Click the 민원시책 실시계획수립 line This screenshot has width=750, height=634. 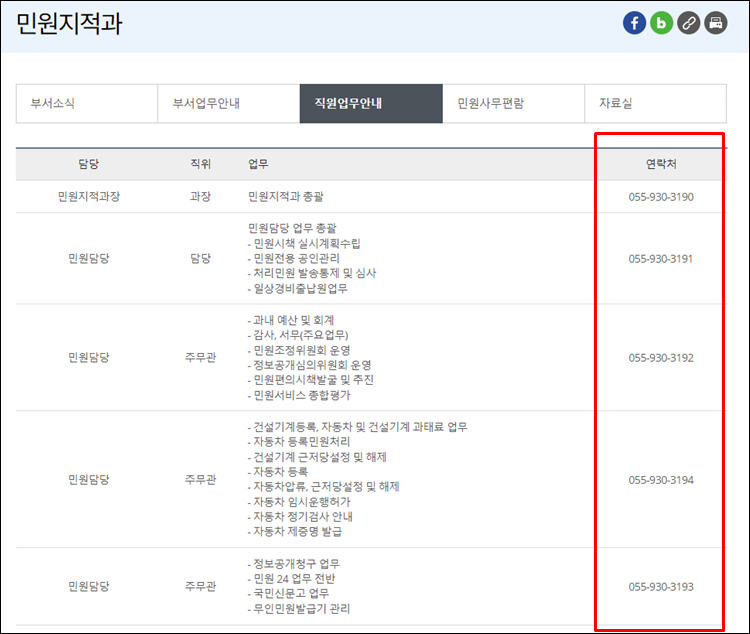point(304,244)
